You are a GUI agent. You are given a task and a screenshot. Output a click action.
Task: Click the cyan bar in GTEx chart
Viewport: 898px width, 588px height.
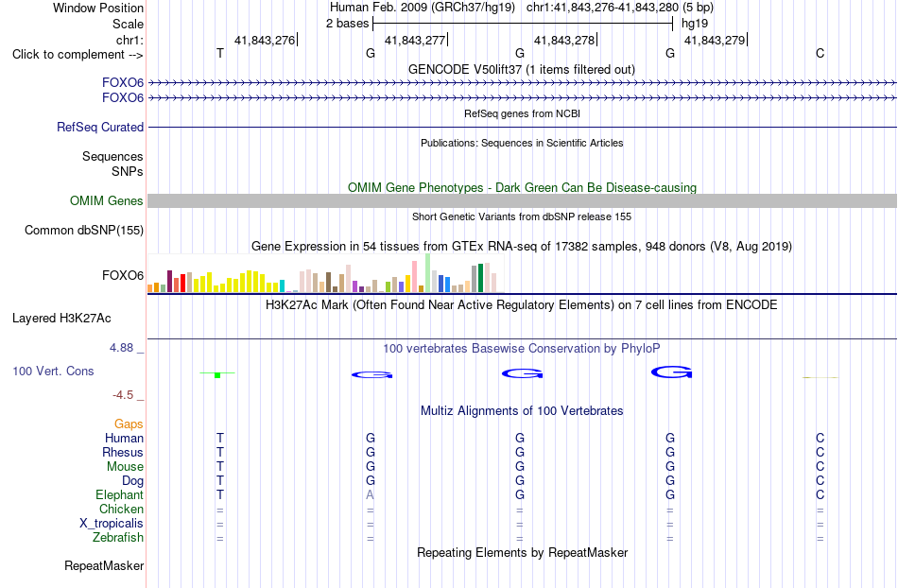283,286
